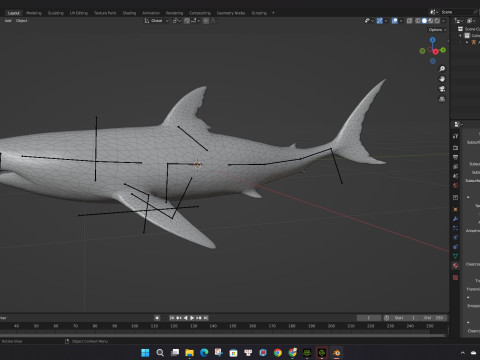Open the Object Data green triangle tab

[456, 256]
